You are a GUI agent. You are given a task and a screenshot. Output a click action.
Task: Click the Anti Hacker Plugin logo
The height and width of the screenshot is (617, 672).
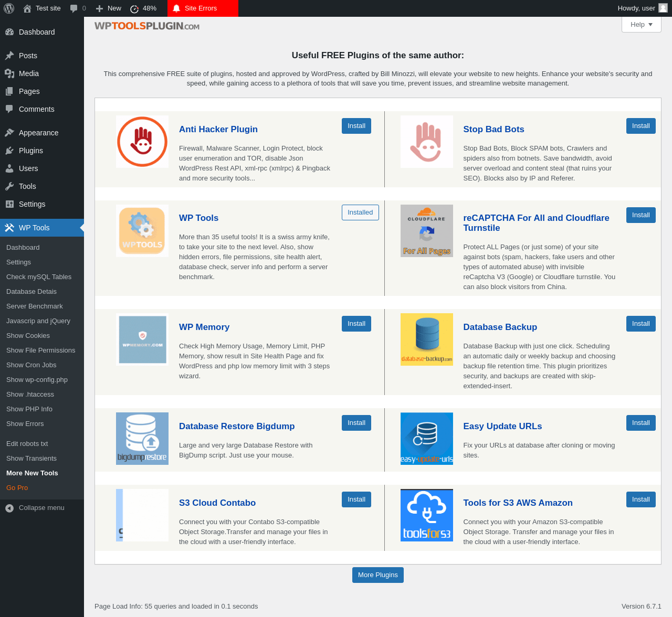142,142
